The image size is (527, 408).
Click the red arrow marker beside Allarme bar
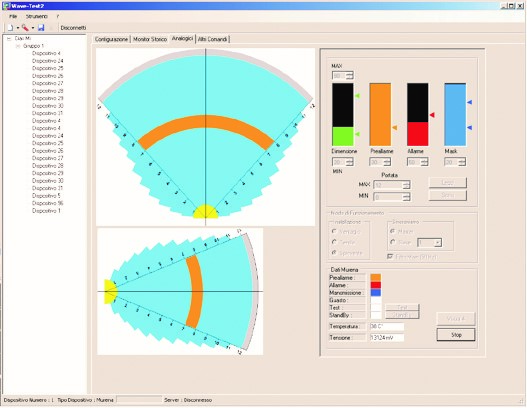click(432, 115)
